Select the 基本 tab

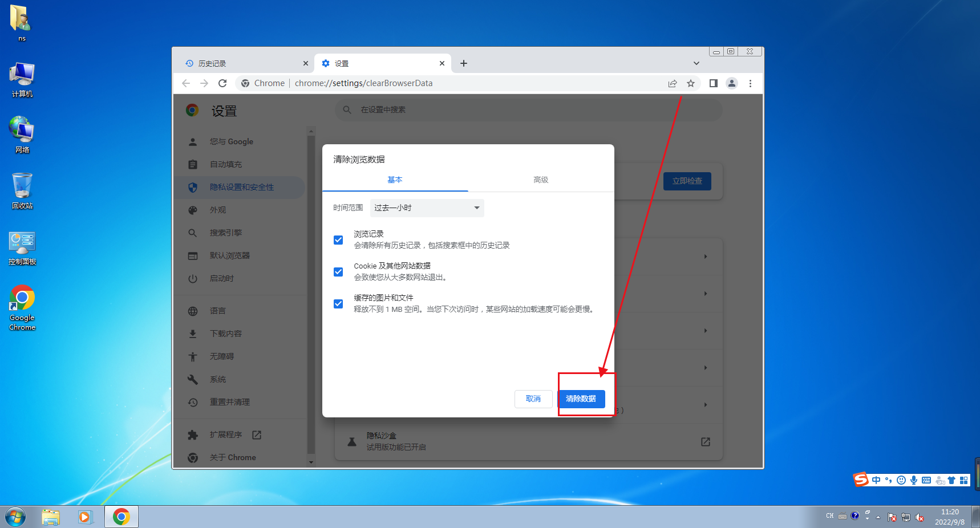[x=395, y=180]
